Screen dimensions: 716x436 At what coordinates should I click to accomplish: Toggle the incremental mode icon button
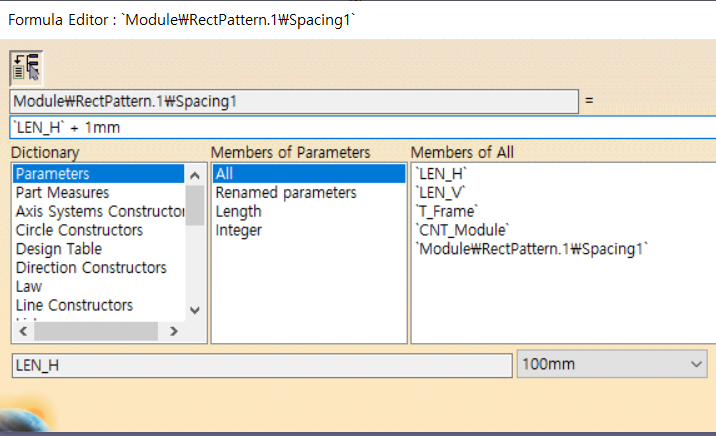tap(26, 68)
